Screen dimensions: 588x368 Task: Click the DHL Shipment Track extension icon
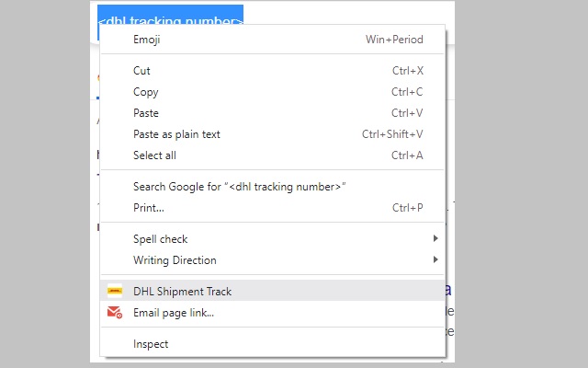click(x=115, y=291)
